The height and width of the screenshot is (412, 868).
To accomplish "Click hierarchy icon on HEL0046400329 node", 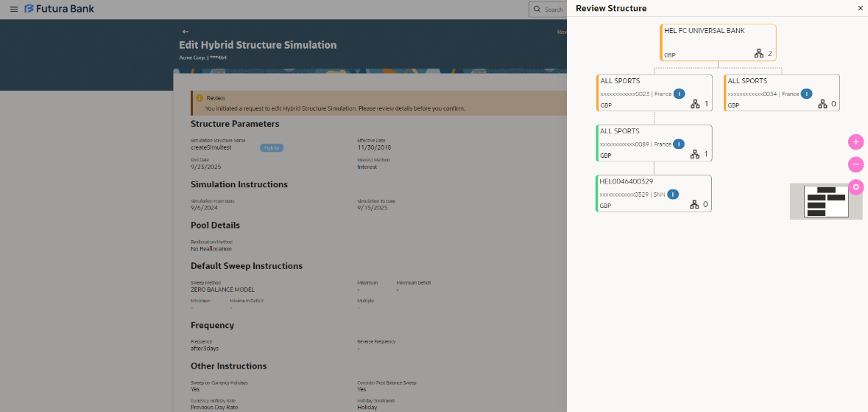I will tap(694, 205).
